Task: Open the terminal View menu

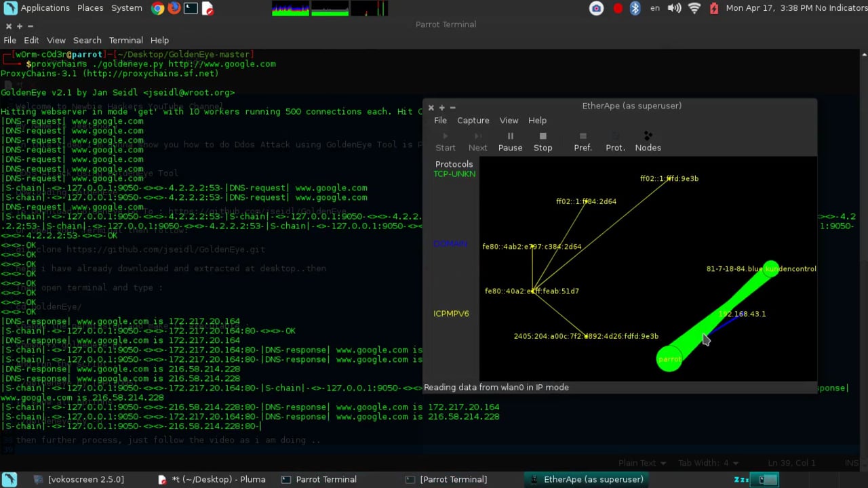Action: click(x=56, y=40)
